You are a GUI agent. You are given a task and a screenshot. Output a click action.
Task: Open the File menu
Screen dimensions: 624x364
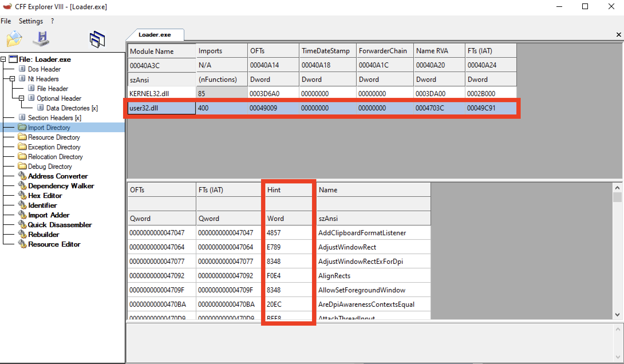tap(6, 21)
